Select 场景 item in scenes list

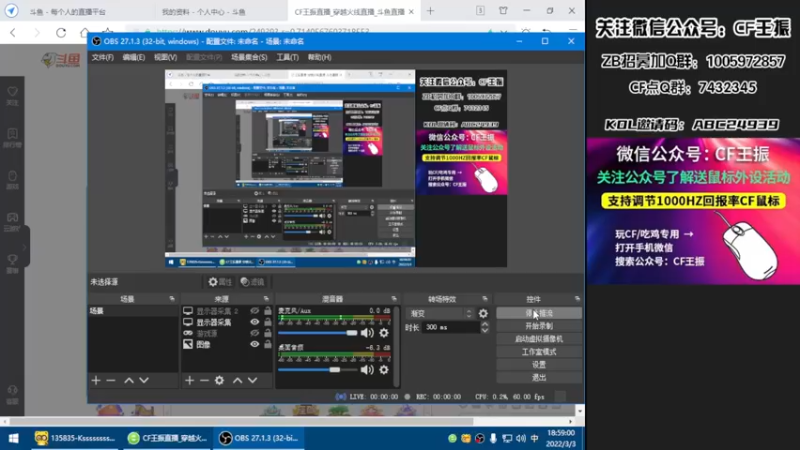134,311
